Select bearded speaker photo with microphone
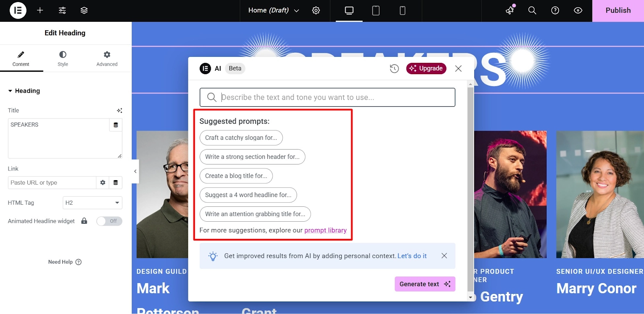Image resolution: width=644 pixels, height=314 pixels. coord(510,194)
